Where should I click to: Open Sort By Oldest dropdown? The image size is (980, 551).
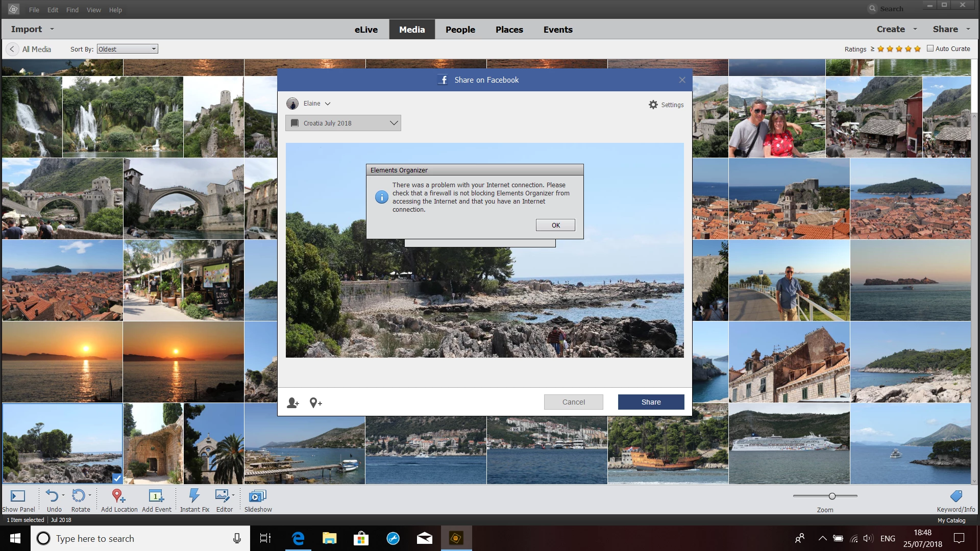coord(127,49)
